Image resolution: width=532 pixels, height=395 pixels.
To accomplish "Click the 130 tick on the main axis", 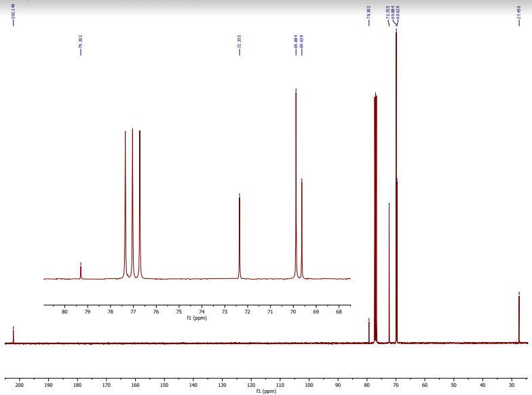I will coord(223,385).
